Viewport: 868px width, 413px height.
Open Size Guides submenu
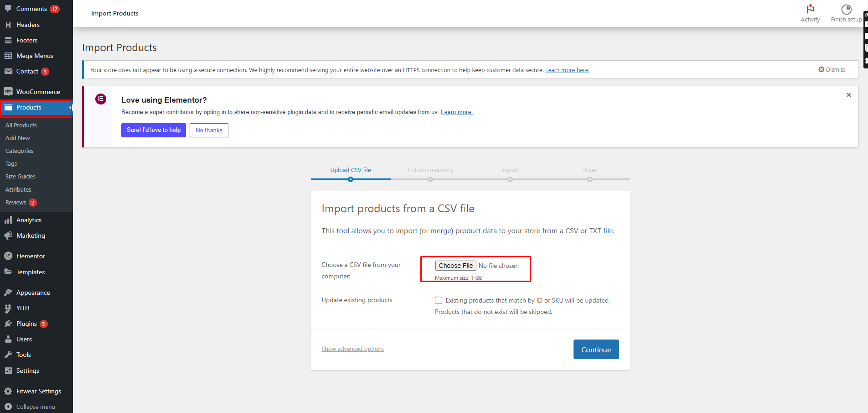pyautogui.click(x=21, y=176)
